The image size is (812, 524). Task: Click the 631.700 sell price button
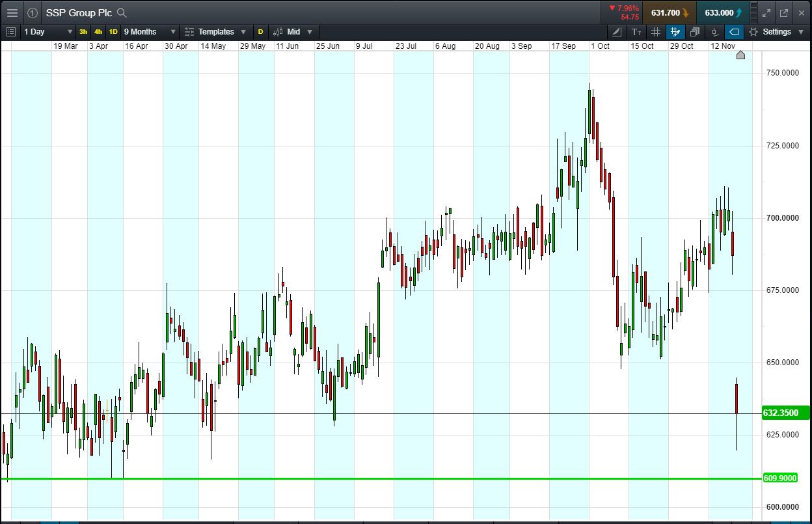pyautogui.click(x=669, y=12)
